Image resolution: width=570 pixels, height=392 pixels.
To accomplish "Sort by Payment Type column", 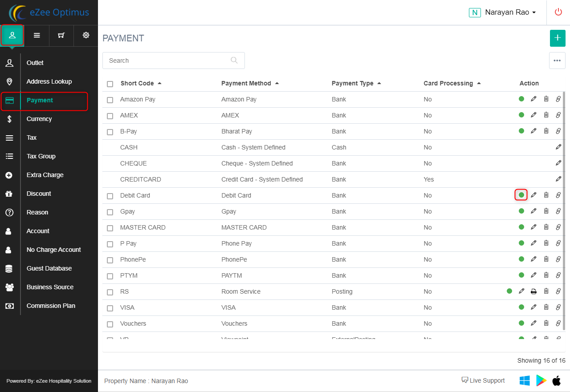I will point(356,83).
